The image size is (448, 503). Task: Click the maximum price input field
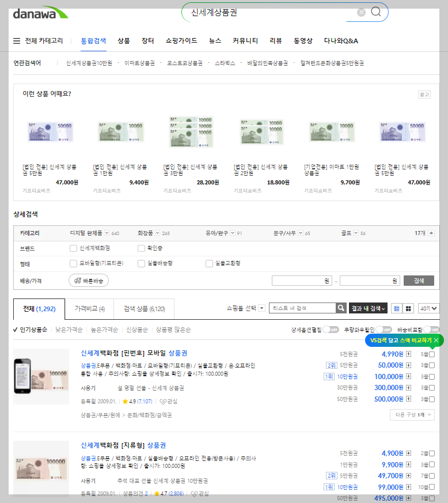[x=370, y=281]
